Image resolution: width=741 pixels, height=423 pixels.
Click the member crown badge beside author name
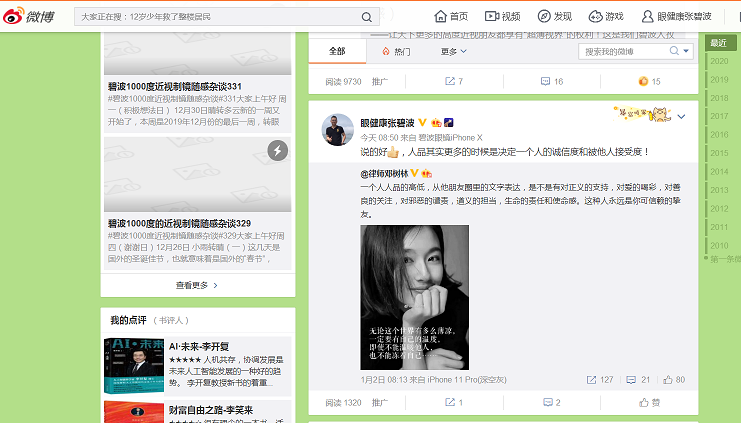tap(436, 123)
